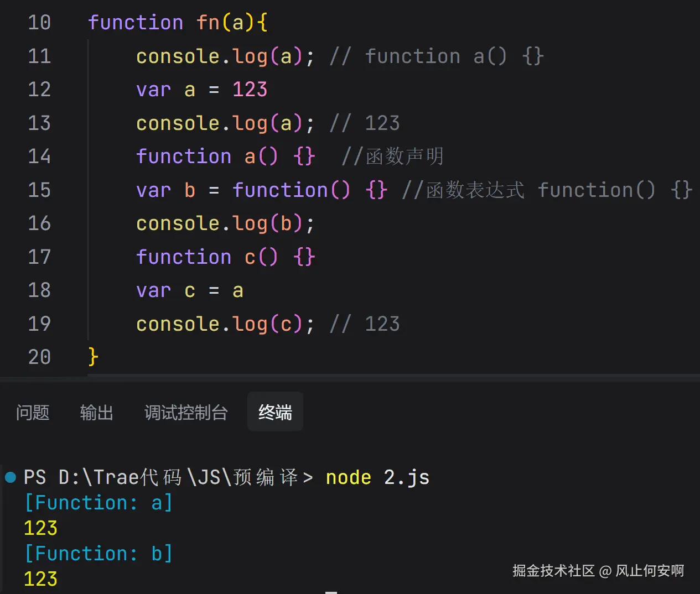Click 'console.log(b);' on line 16
The width and height of the screenshot is (700, 594).
[225, 223]
